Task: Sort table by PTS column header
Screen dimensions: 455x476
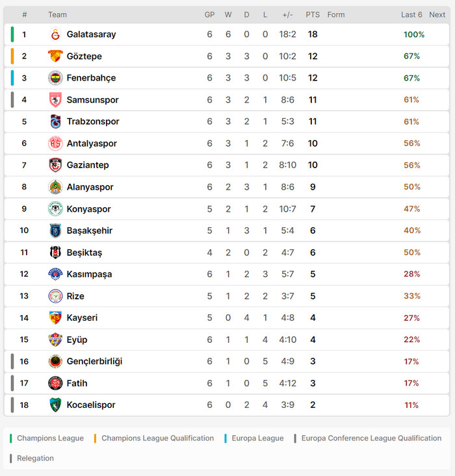Action: 313,15
